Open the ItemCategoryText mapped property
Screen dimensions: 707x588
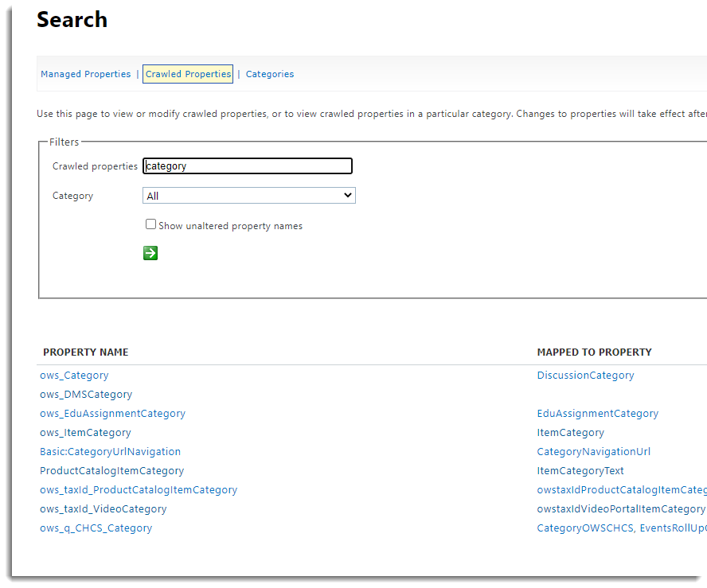pos(580,471)
